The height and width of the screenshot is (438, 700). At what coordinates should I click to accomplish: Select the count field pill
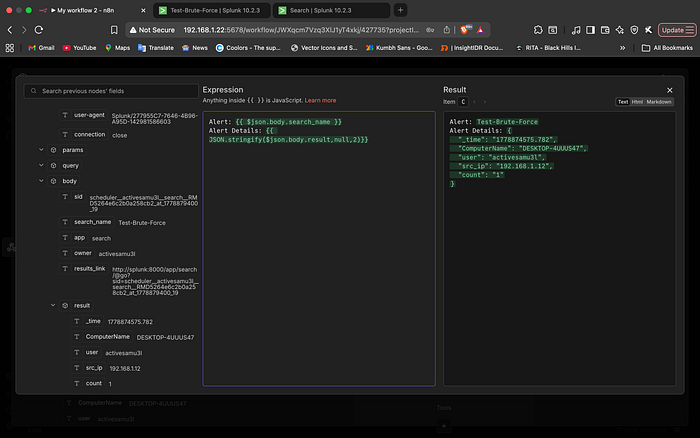[x=88, y=384]
